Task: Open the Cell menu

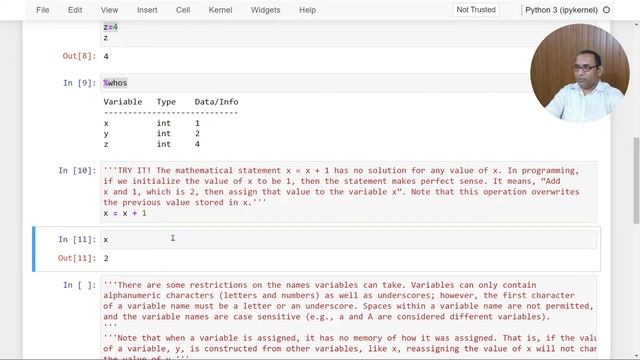Action: (183, 10)
